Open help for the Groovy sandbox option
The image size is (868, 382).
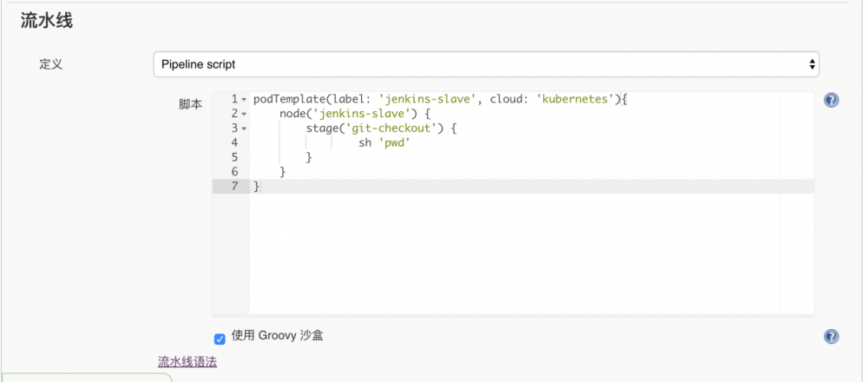pos(831,337)
